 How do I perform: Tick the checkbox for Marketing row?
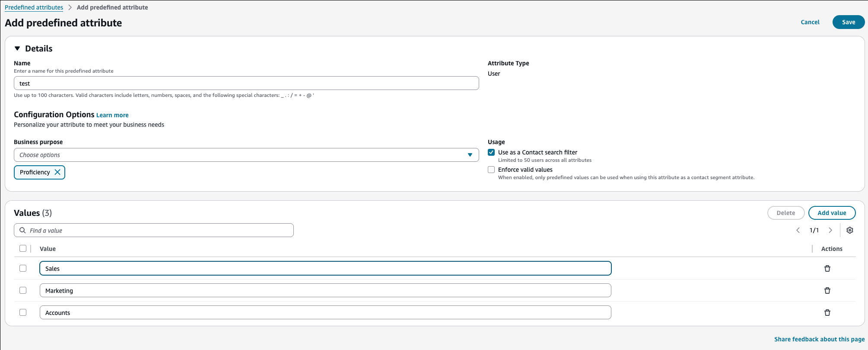tap(23, 290)
